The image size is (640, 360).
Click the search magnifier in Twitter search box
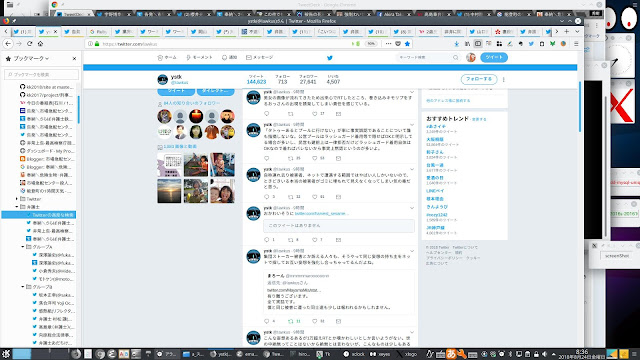click(x=456, y=58)
